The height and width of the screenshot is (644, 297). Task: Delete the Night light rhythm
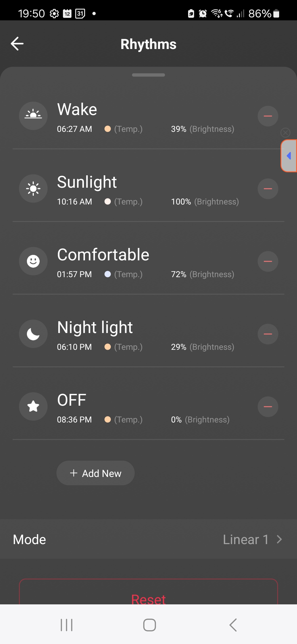coord(268,334)
